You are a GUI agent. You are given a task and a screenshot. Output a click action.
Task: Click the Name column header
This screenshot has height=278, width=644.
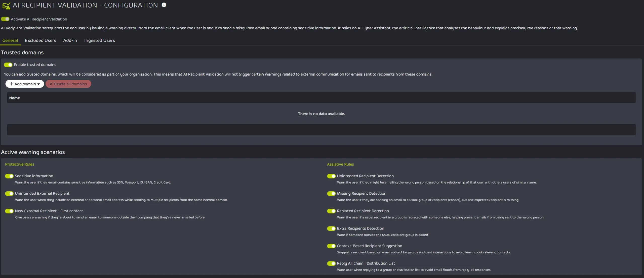coord(15,98)
